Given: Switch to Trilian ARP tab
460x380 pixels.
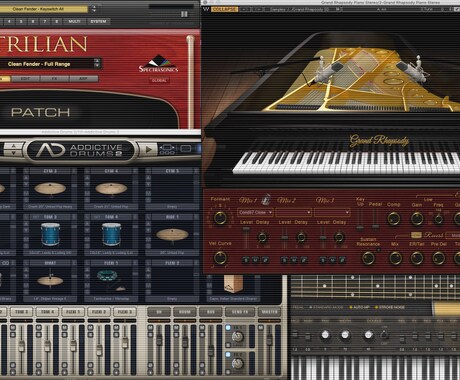Looking at the screenshot, I should pyautogui.click(x=83, y=79).
